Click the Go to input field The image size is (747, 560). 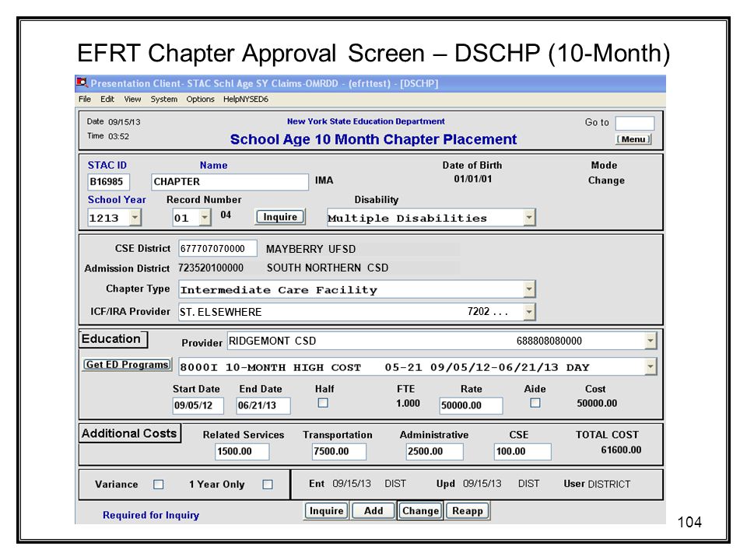pyautogui.click(x=635, y=123)
